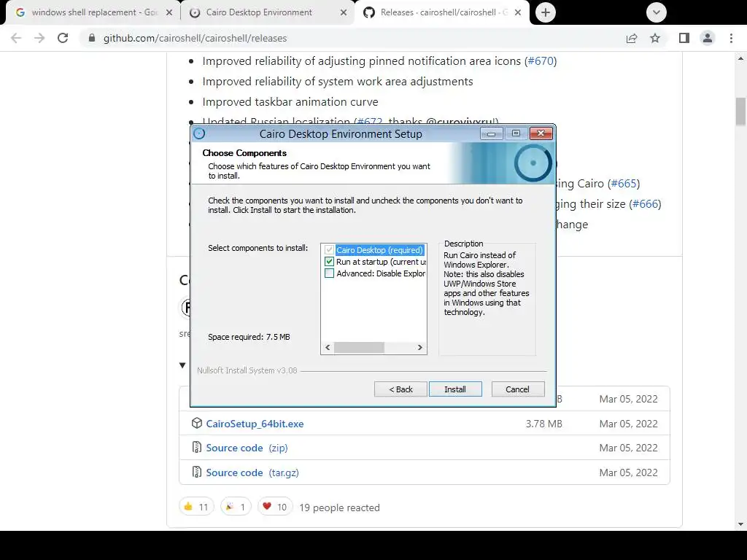Image resolution: width=747 pixels, height=560 pixels.
Task: Open Chrome three-dot menu
Action: click(731, 38)
